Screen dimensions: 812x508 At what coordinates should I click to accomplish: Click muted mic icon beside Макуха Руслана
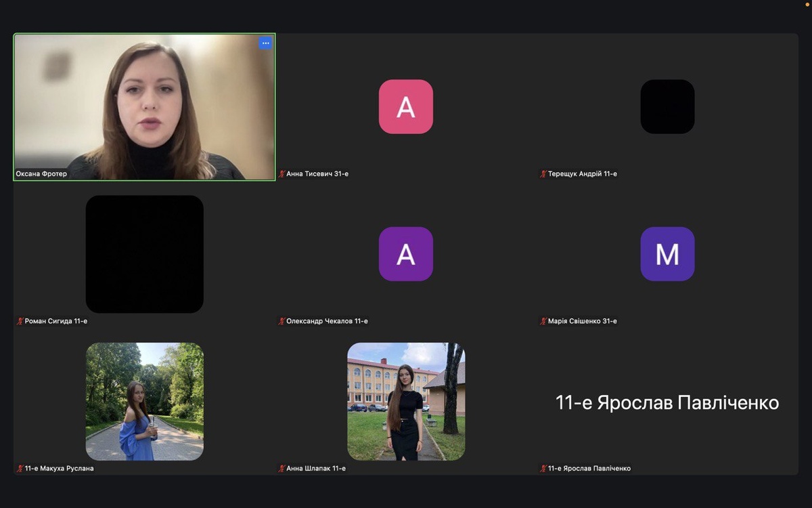[20, 468]
